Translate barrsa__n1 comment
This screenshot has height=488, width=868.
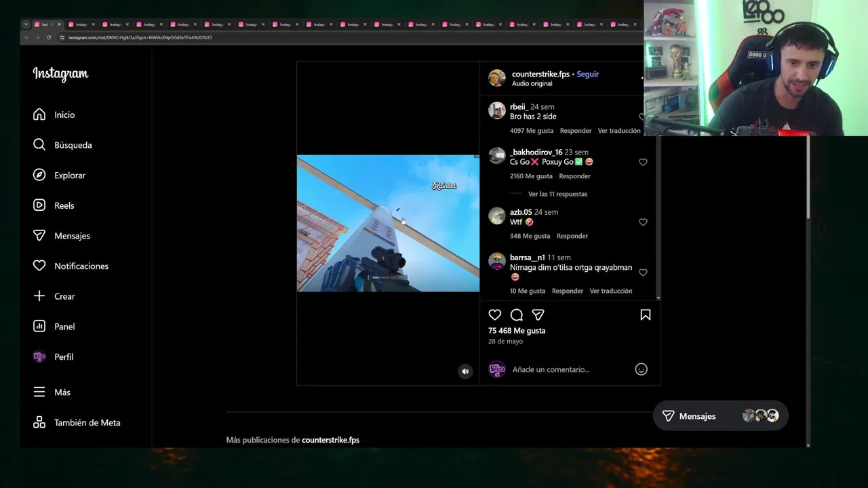[x=611, y=291]
